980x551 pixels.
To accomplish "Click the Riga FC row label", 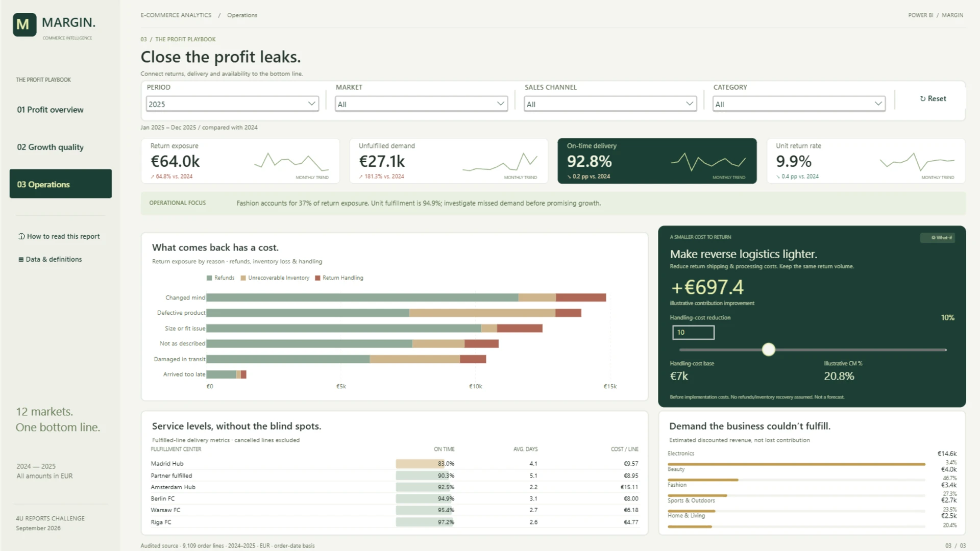I will (161, 522).
